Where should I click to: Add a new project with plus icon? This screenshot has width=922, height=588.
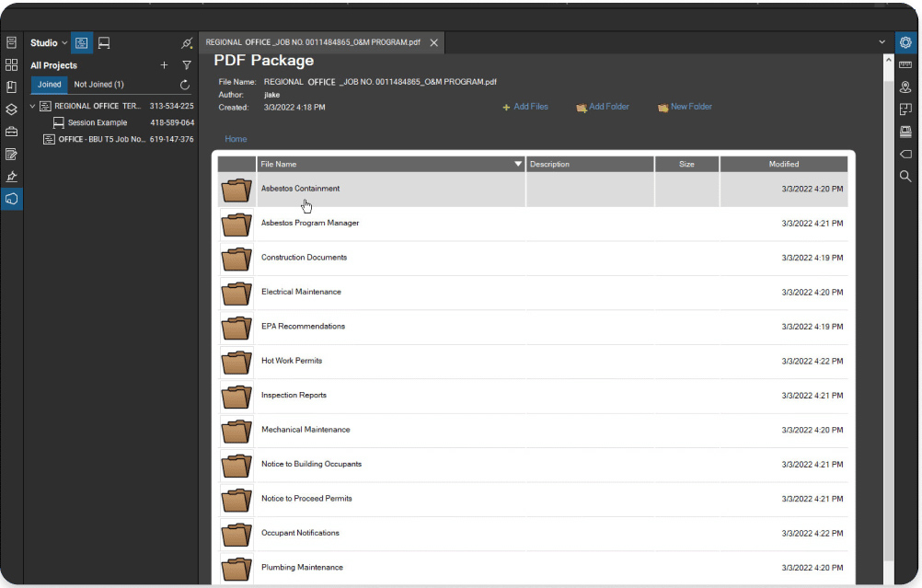point(165,65)
